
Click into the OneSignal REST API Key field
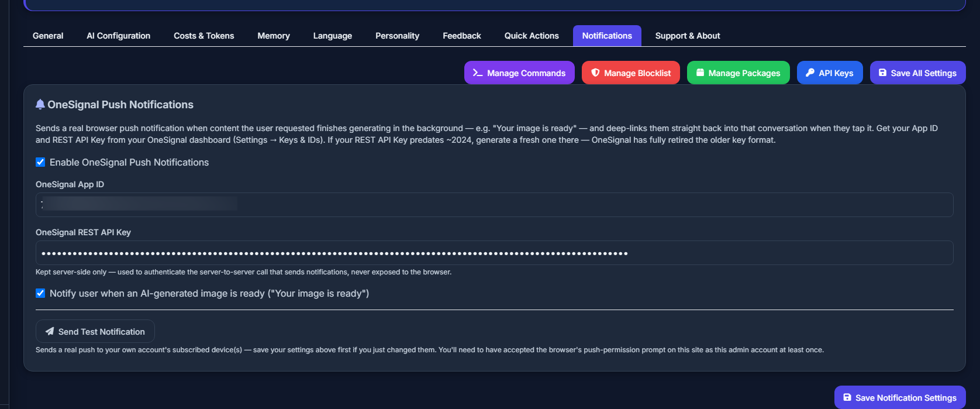(495, 253)
